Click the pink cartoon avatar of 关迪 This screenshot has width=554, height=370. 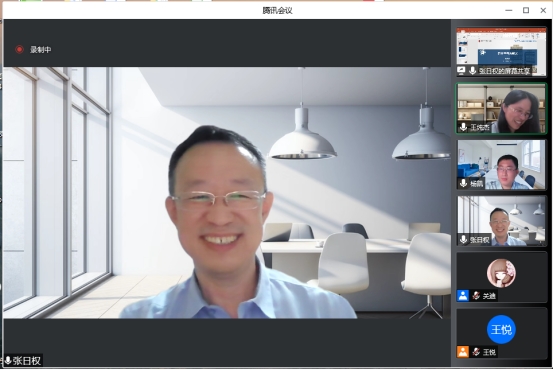501,273
